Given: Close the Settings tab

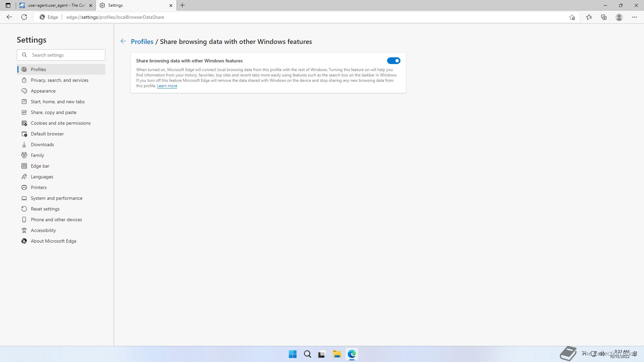Looking at the screenshot, I should pyautogui.click(x=171, y=5).
